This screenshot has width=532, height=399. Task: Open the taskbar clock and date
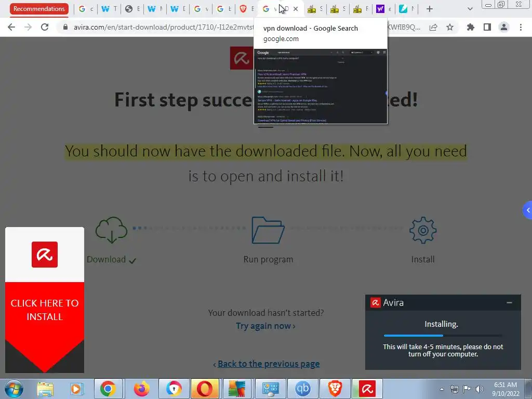(x=505, y=389)
